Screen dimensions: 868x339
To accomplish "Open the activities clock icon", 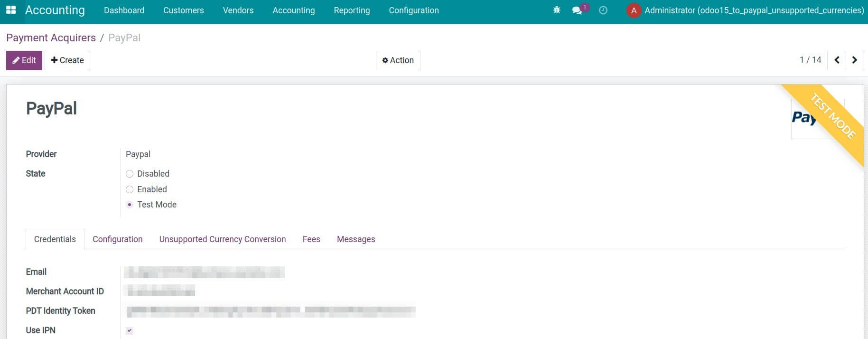I will tap(603, 10).
